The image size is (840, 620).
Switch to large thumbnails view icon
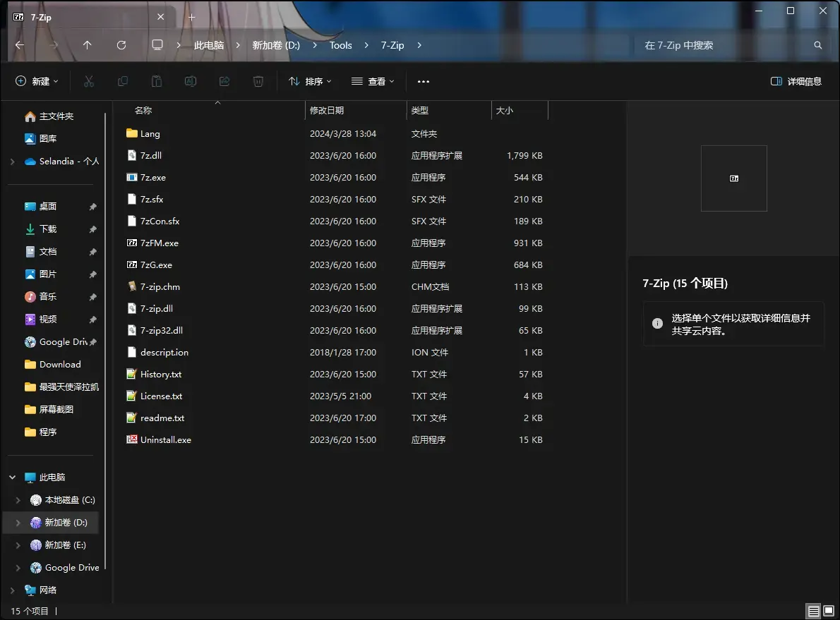[829, 610]
